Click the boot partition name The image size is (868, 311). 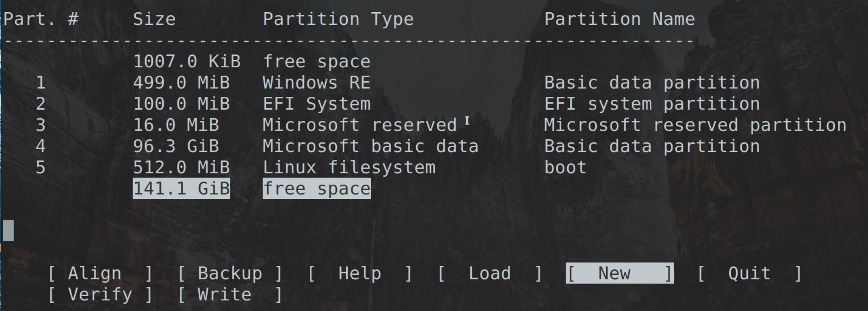(565, 168)
